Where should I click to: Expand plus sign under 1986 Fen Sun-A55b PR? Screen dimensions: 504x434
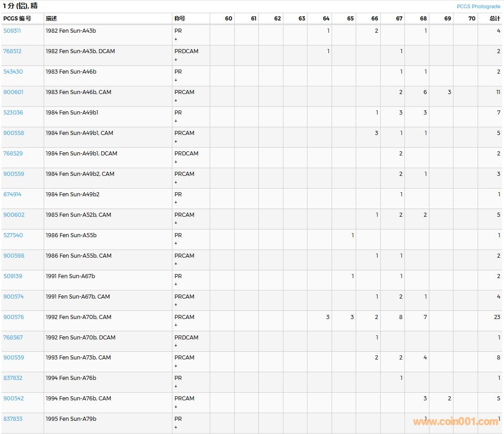pyautogui.click(x=176, y=244)
